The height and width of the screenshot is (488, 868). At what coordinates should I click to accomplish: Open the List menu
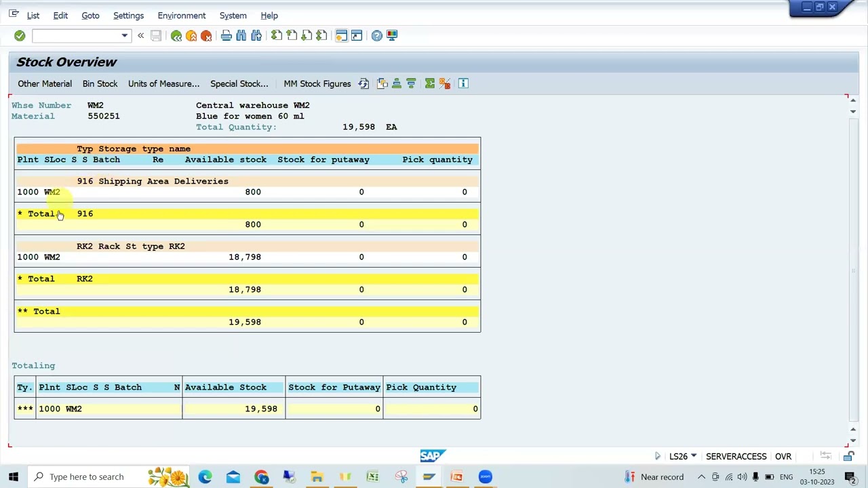coord(33,16)
